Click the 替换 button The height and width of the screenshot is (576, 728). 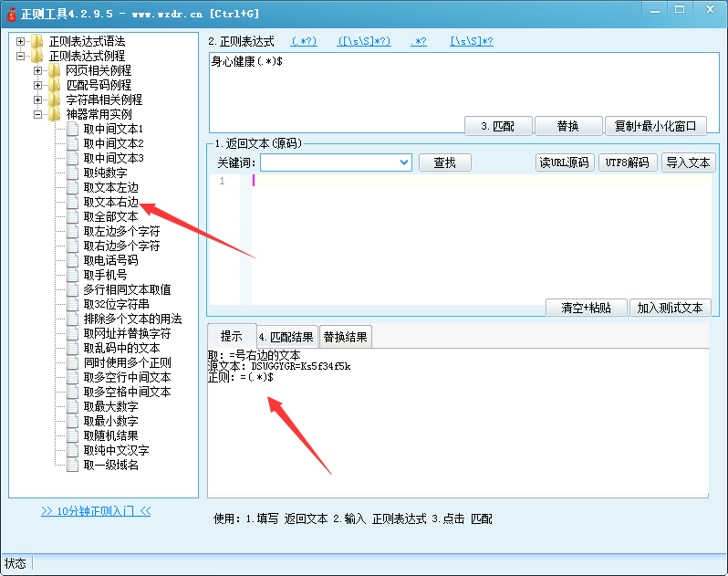tap(568, 126)
